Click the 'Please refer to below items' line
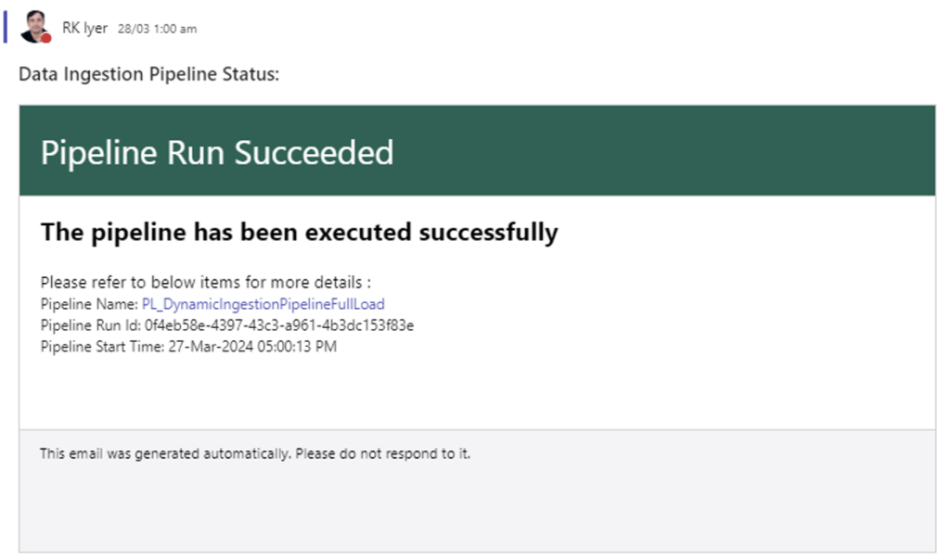950x560 pixels. [x=205, y=282]
